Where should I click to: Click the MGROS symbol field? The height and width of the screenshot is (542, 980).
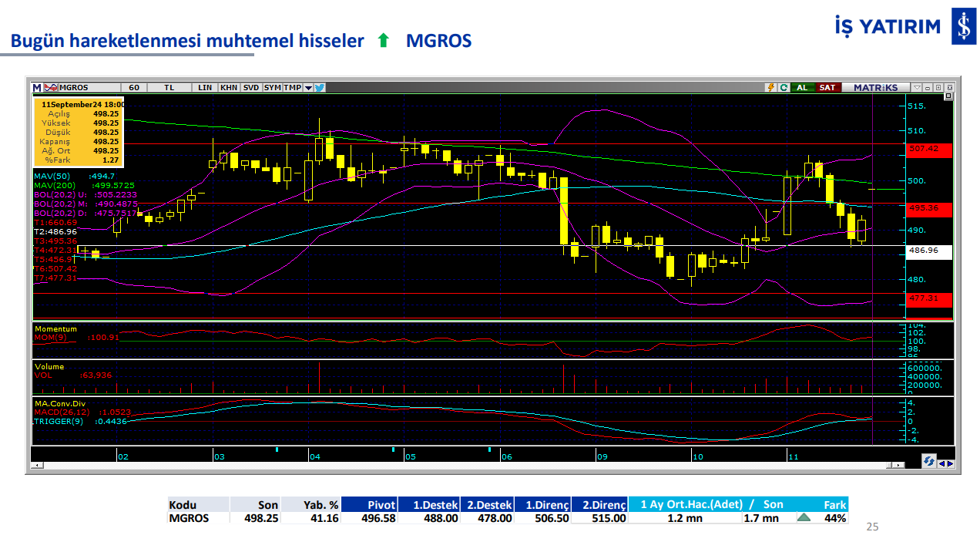tap(88, 87)
